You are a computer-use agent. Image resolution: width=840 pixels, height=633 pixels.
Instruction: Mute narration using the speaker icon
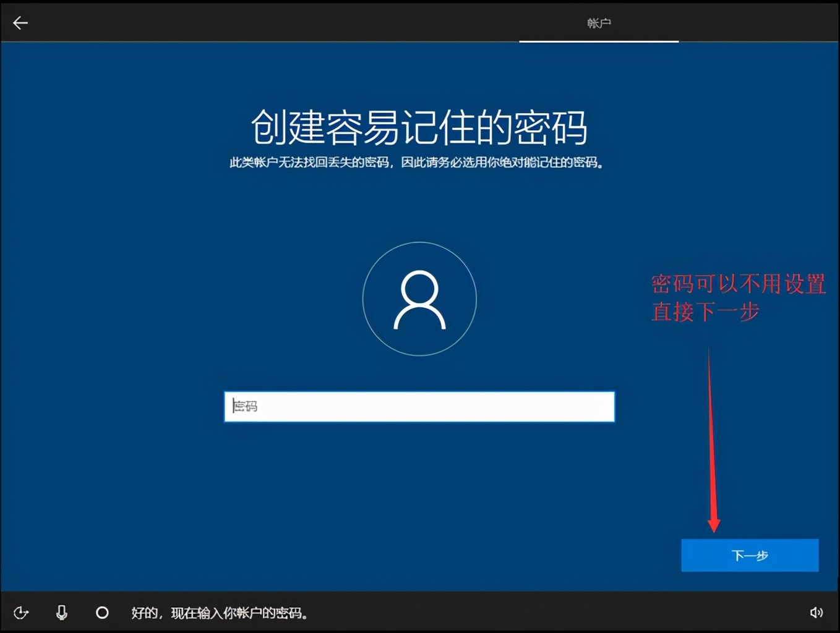click(x=818, y=613)
